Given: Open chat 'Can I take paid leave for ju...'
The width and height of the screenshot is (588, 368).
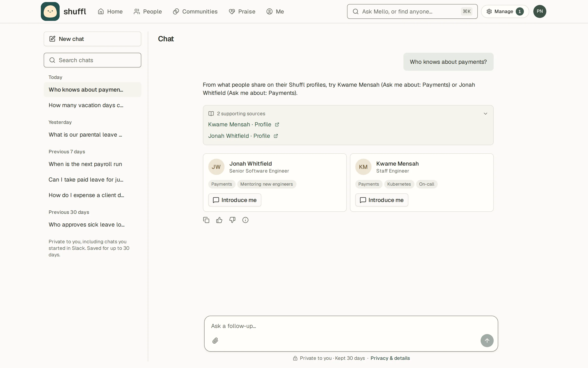Looking at the screenshot, I should click(x=92, y=180).
